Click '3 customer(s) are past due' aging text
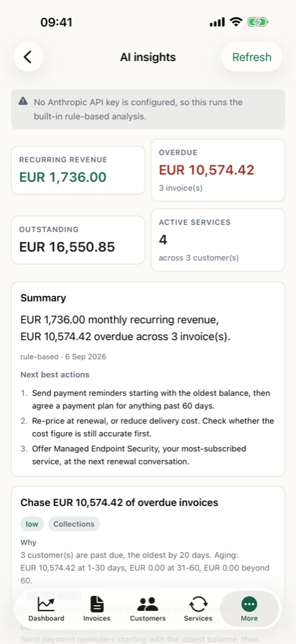 point(145,568)
